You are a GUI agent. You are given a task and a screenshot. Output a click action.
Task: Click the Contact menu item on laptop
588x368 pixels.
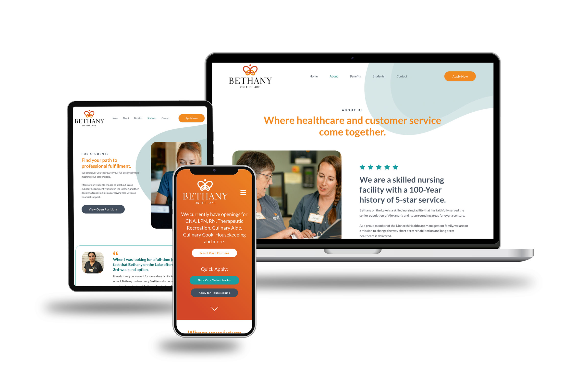point(402,76)
